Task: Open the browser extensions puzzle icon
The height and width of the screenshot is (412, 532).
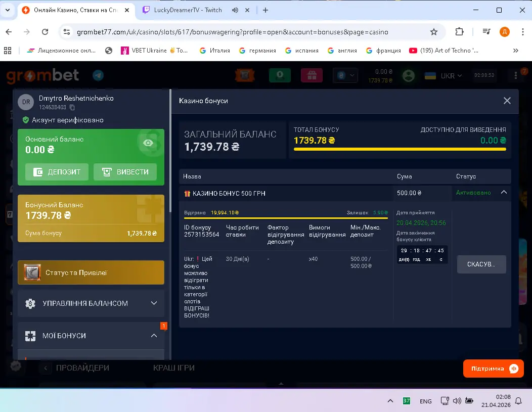Action: click(x=459, y=32)
